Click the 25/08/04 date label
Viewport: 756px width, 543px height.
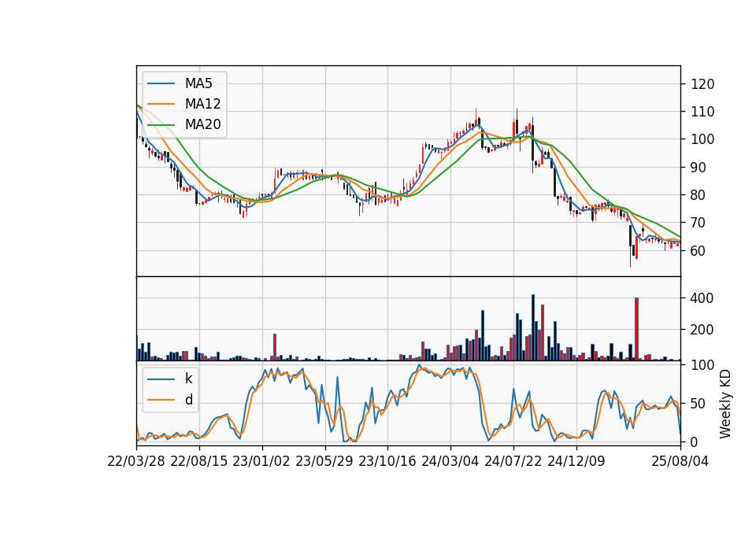[680, 461]
